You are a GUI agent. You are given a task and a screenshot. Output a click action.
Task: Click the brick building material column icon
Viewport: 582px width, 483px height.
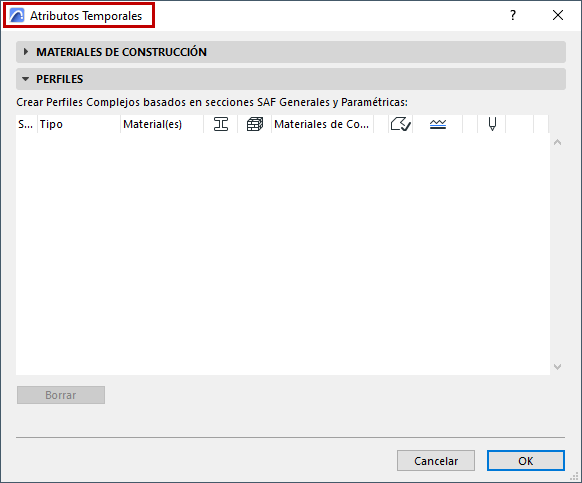255,124
